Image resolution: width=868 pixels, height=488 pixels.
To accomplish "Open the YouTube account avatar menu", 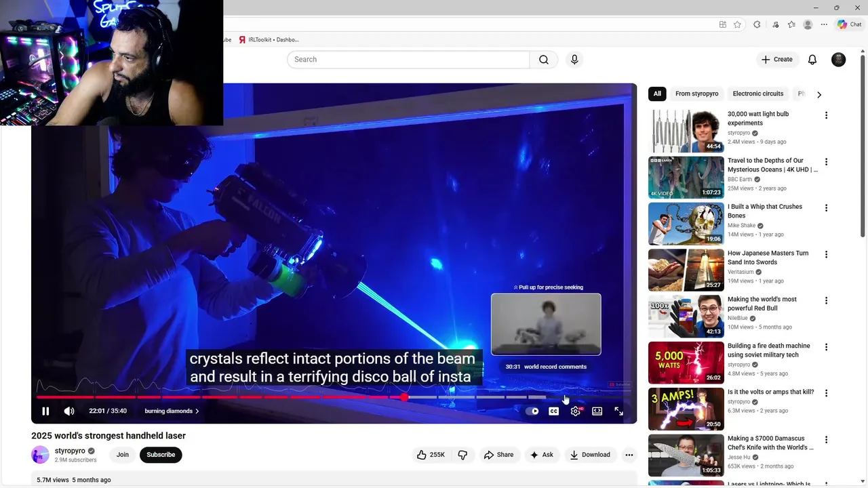I will pos(839,60).
